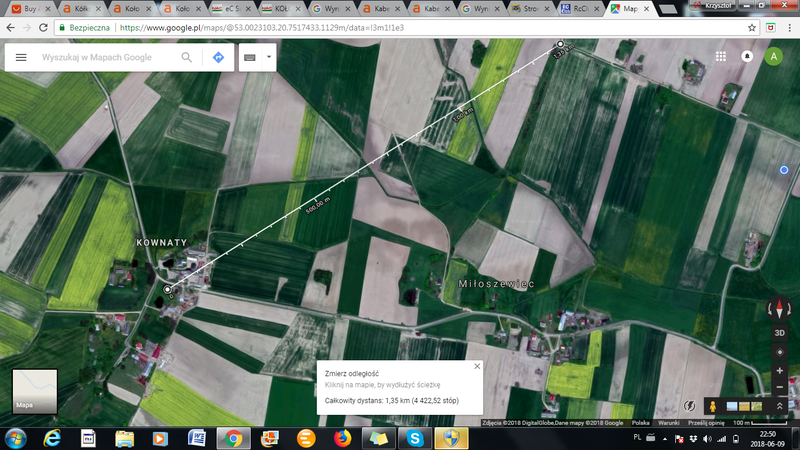Screen dimensions: 800x450
Task: Click the measurement start point in Kownaty
Action: [167, 289]
